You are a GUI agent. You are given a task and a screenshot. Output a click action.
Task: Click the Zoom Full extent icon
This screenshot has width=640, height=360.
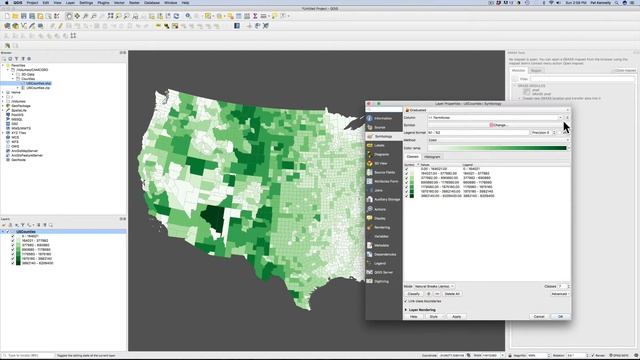111,16
